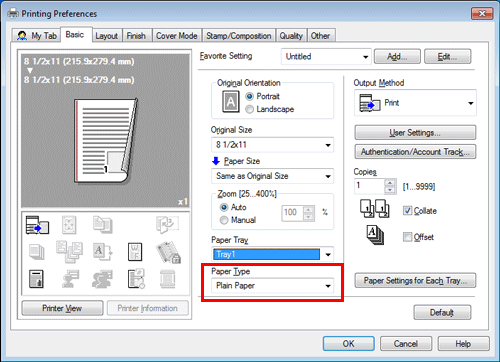Click the zoom percentage field showing 100
500x362 pixels.
click(x=293, y=213)
